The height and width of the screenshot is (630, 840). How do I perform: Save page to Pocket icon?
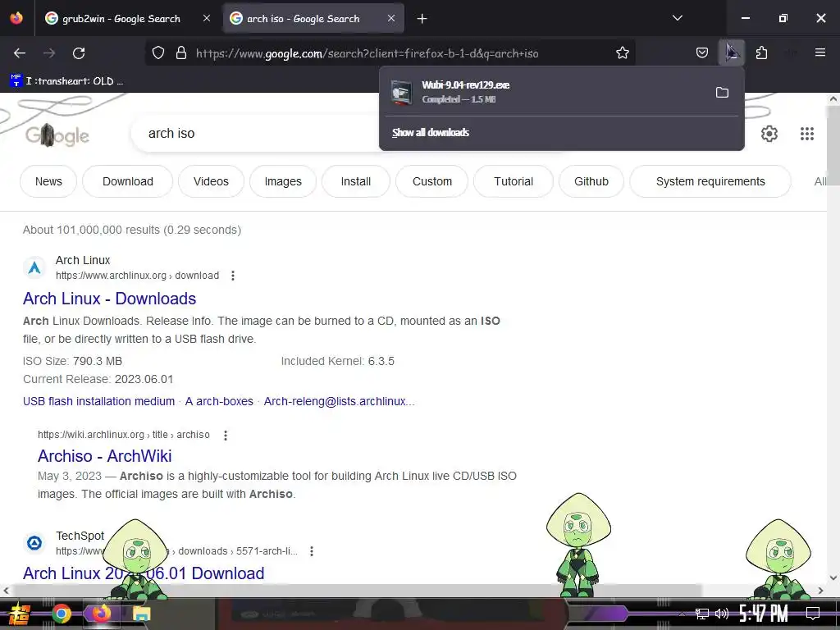702,53
